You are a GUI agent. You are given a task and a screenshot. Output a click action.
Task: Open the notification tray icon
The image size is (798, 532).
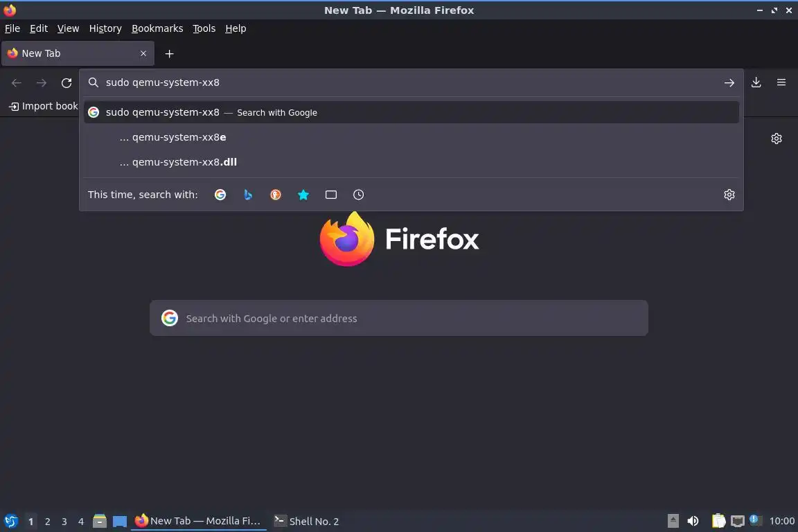(755, 520)
